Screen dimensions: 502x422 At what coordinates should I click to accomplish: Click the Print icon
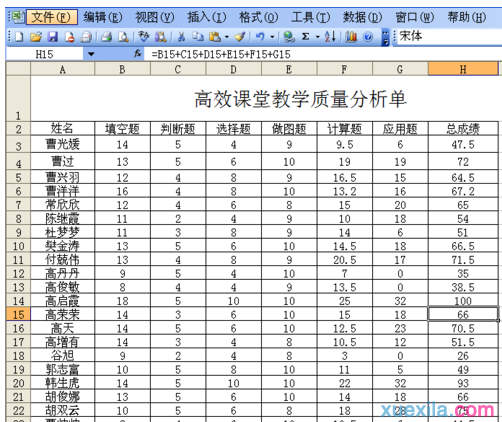pos(107,37)
